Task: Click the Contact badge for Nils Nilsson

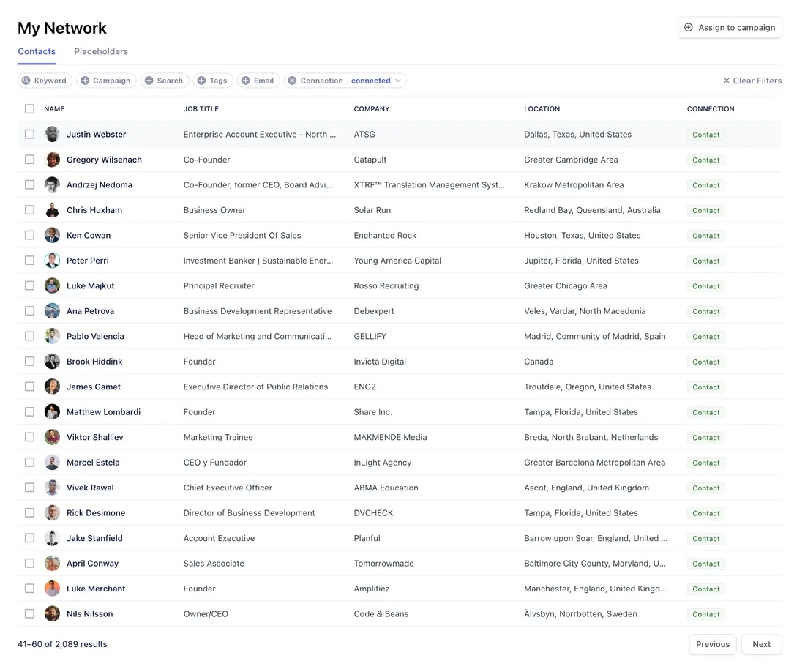Action: (x=706, y=614)
